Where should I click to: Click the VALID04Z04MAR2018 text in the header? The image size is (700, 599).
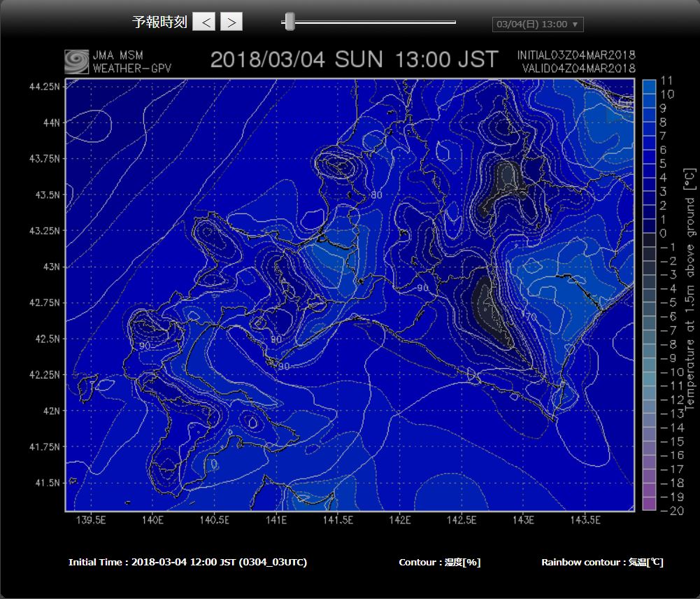[578, 69]
